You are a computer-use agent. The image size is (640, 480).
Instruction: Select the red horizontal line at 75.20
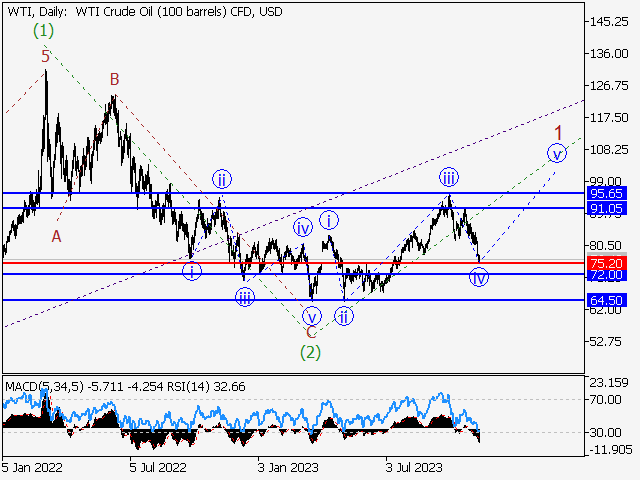294,263
